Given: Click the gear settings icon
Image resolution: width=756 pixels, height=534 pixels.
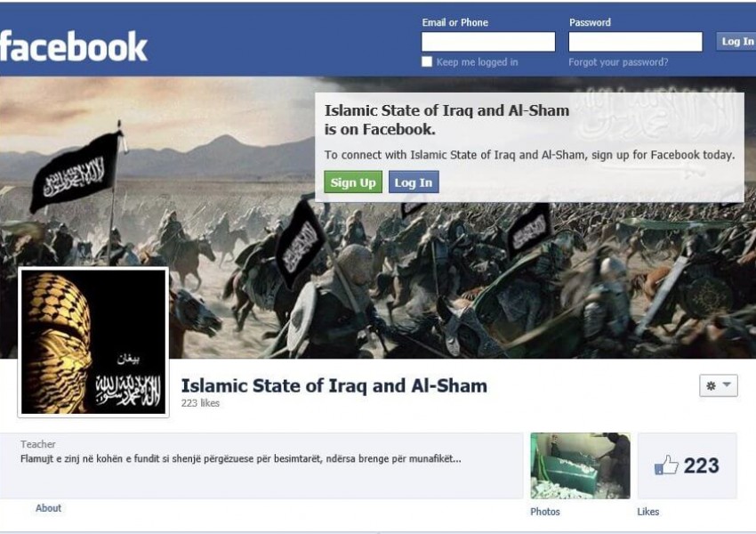Looking at the screenshot, I should [711, 385].
